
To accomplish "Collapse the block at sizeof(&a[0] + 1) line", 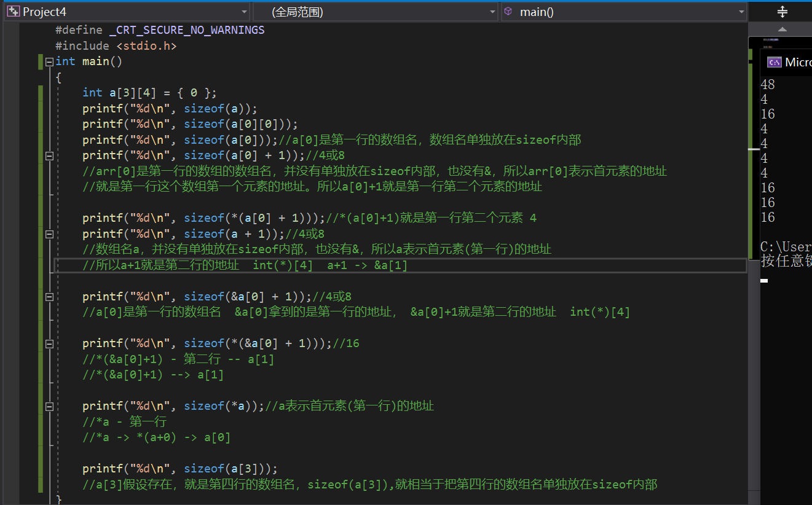I will tap(49, 297).
